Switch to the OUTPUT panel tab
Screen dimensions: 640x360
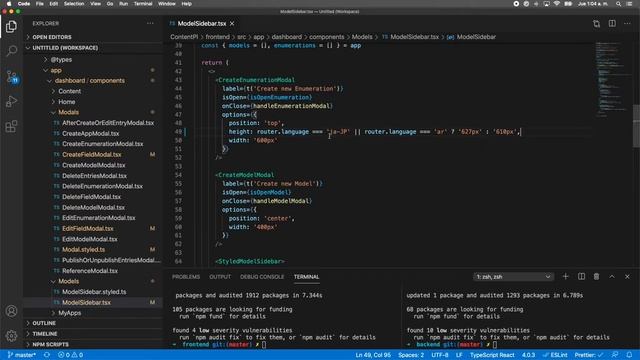pyautogui.click(x=220, y=277)
